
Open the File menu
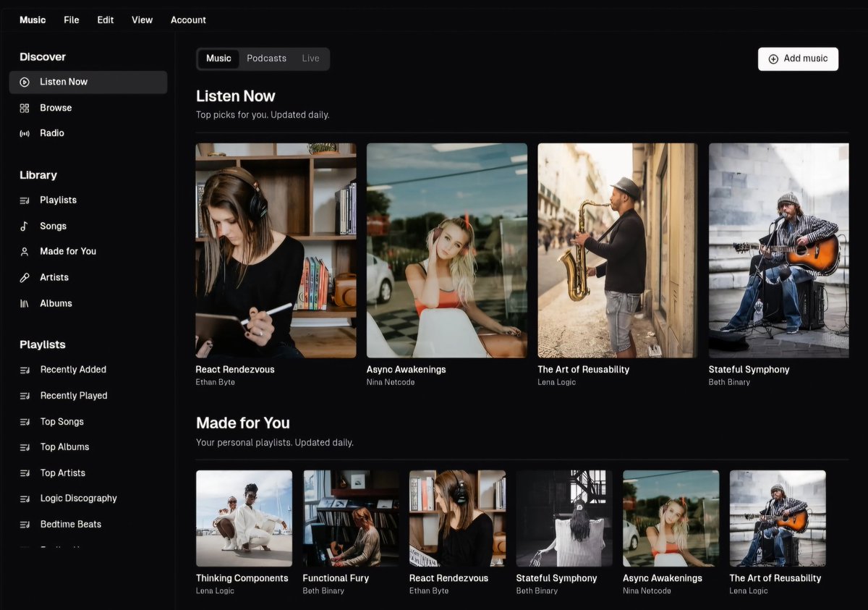(x=72, y=20)
